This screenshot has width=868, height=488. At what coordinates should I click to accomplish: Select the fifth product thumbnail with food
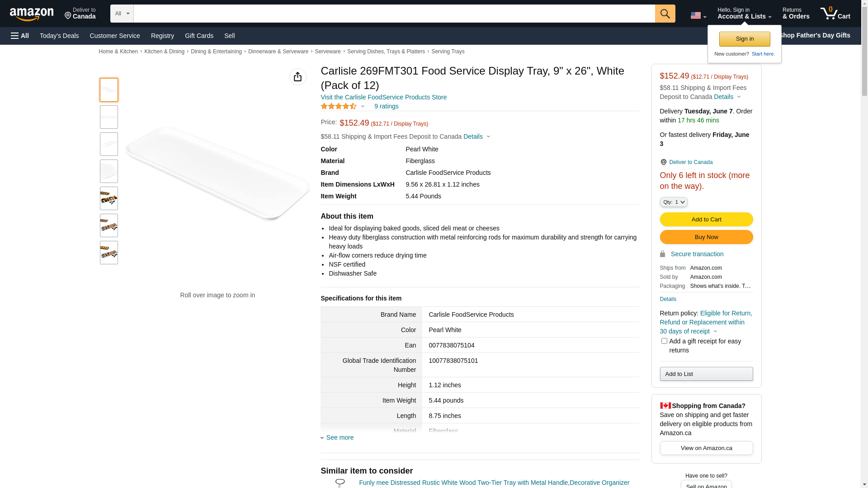tap(109, 198)
